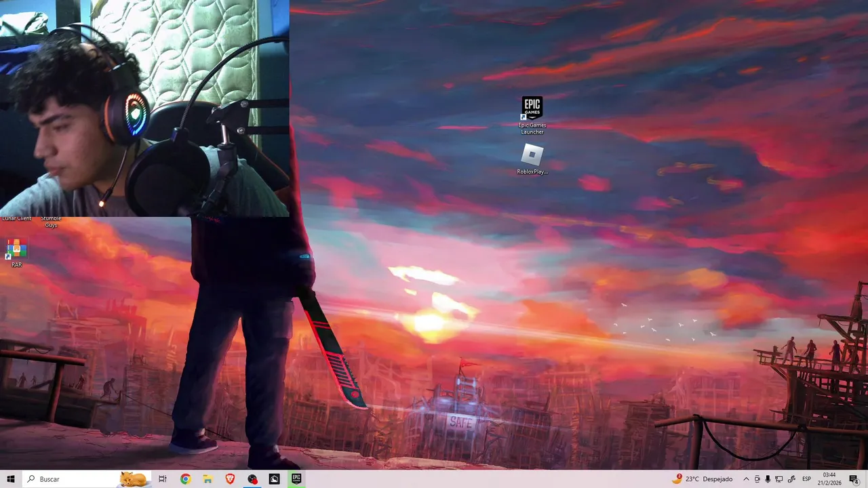The width and height of the screenshot is (868, 488).
Task: Click the pen-shaped tray icon beside ESP
Action: (x=791, y=479)
